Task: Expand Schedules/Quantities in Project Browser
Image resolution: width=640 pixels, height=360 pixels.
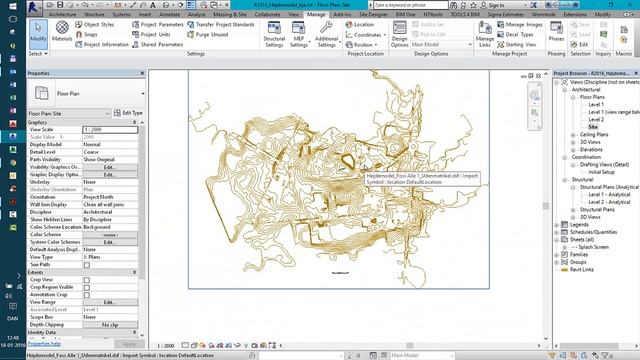Action: [x=557, y=232]
